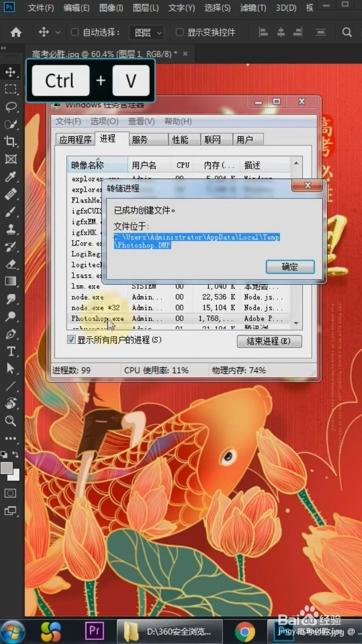Select the Horizontal Type tool
Image resolution: width=362 pixels, height=644 pixels.
point(11,351)
